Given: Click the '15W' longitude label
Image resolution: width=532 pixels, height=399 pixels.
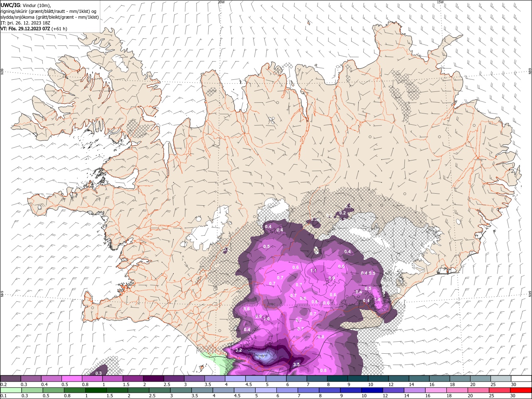Looking at the screenshot, I should click(x=440, y=2).
